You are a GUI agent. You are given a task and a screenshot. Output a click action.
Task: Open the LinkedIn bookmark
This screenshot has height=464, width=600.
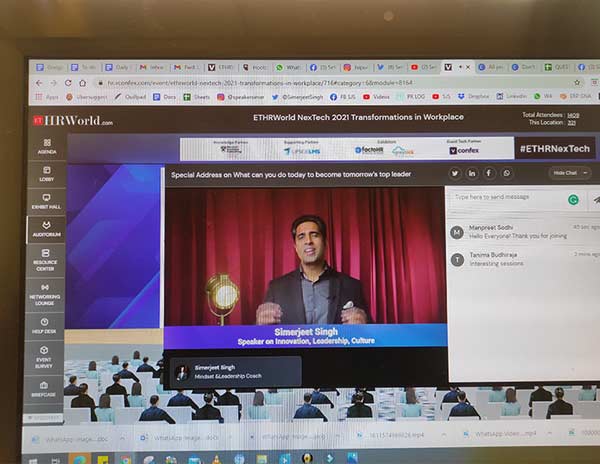(512, 96)
